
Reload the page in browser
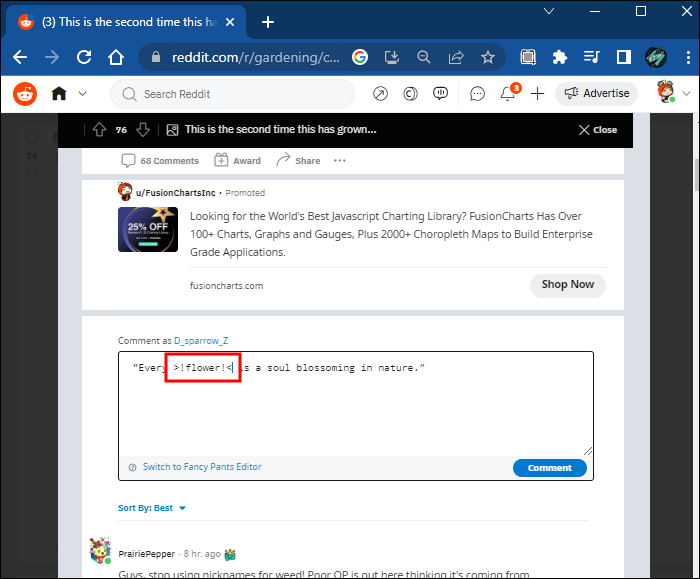[x=84, y=57]
